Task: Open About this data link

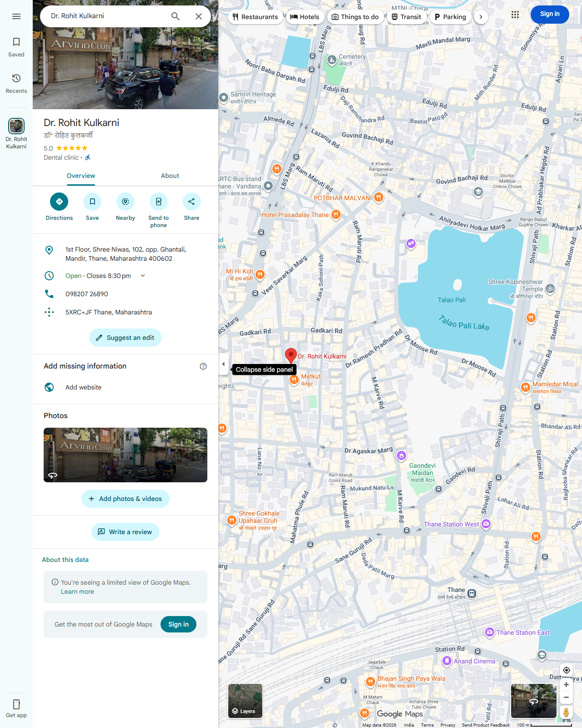Action: click(x=65, y=560)
